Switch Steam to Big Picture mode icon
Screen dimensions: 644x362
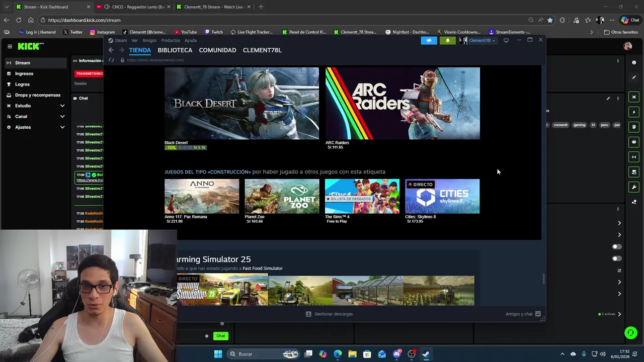pos(506,40)
